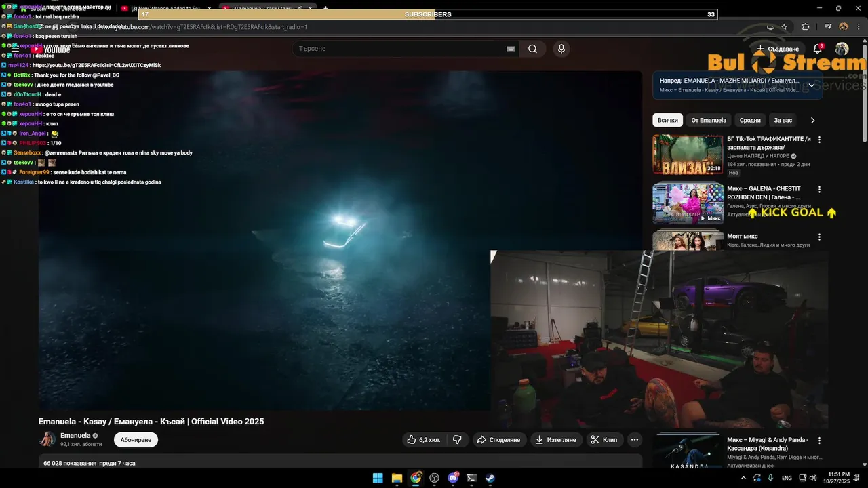Image resolution: width=868 pixels, height=488 pixels.
Task: Open more actions ellipsis under video
Action: tap(635, 440)
